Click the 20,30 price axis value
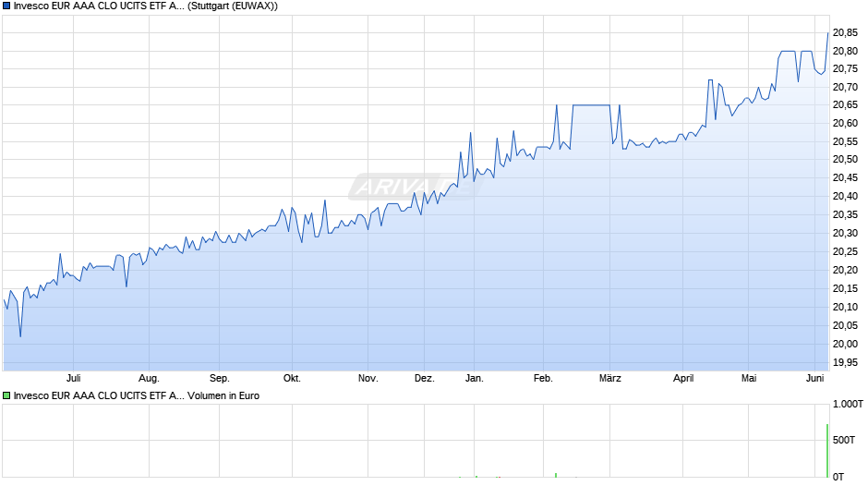The height and width of the screenshot is (486, 868). (845, 234)
